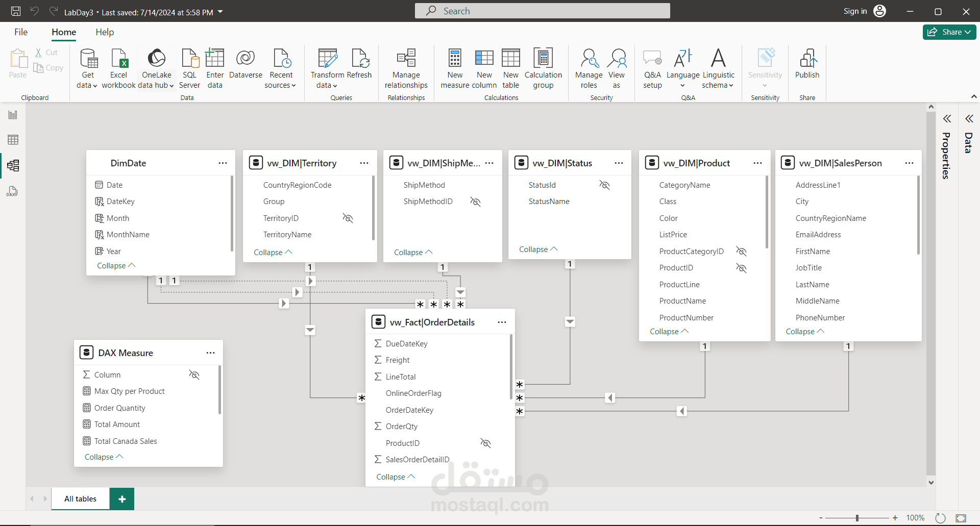Collapse the vw_DIM|Status table card

[x=538, y=249]
